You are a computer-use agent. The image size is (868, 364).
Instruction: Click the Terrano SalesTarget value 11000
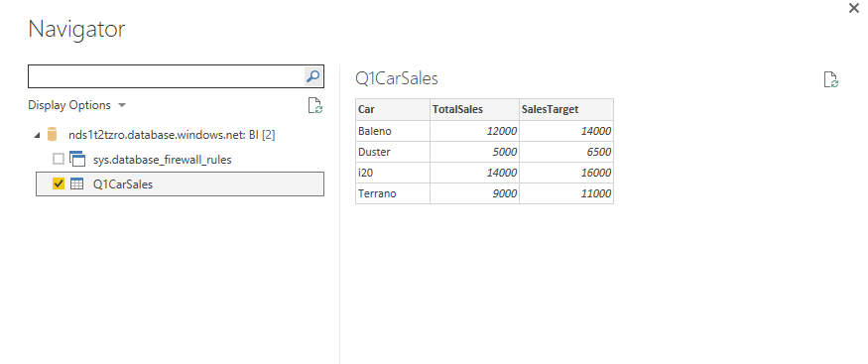point(566,193)
